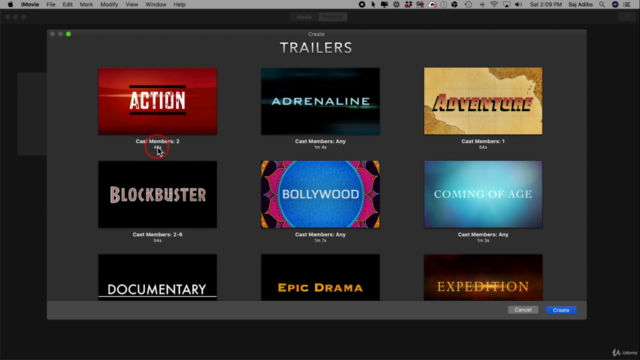Open Notification Center list icon
This screenshot has height=360, width=640.
(627, 4)
